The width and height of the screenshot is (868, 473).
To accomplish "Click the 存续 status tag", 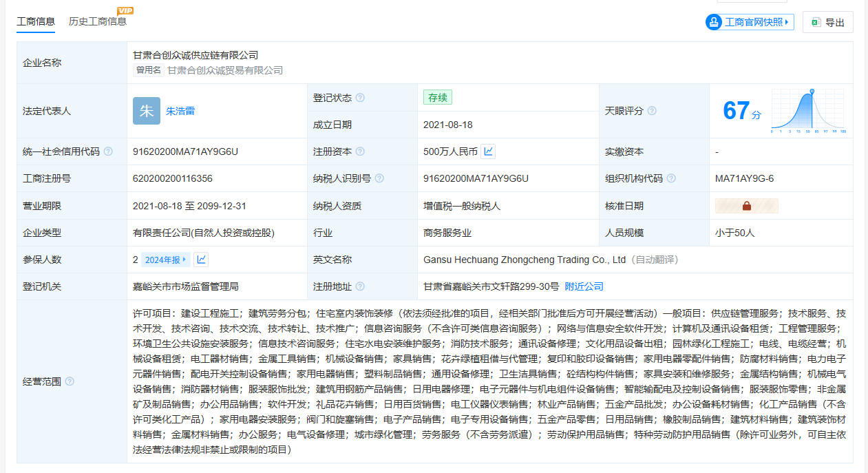I will [x=438, y=98].
